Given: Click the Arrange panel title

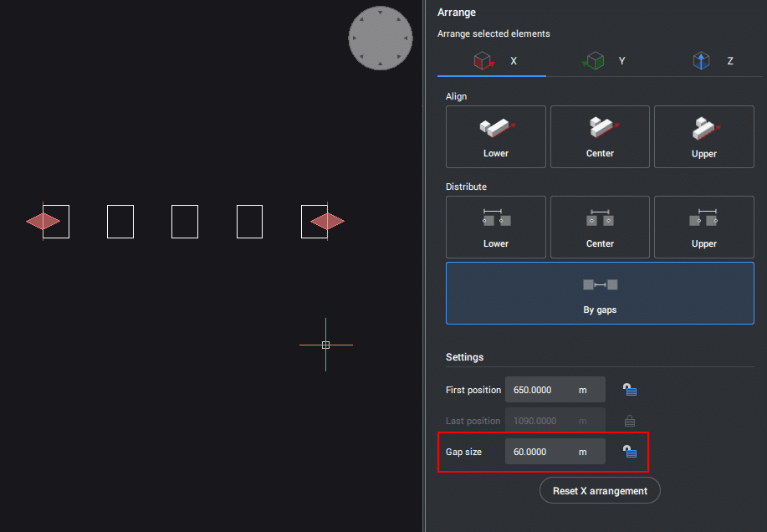Looking at the screenshot, I should click(457, 13).
